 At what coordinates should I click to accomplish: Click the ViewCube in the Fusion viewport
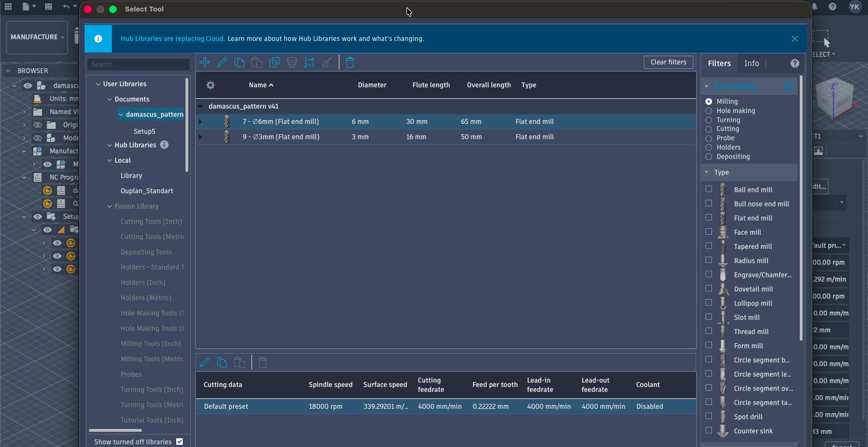pos(834,98)
